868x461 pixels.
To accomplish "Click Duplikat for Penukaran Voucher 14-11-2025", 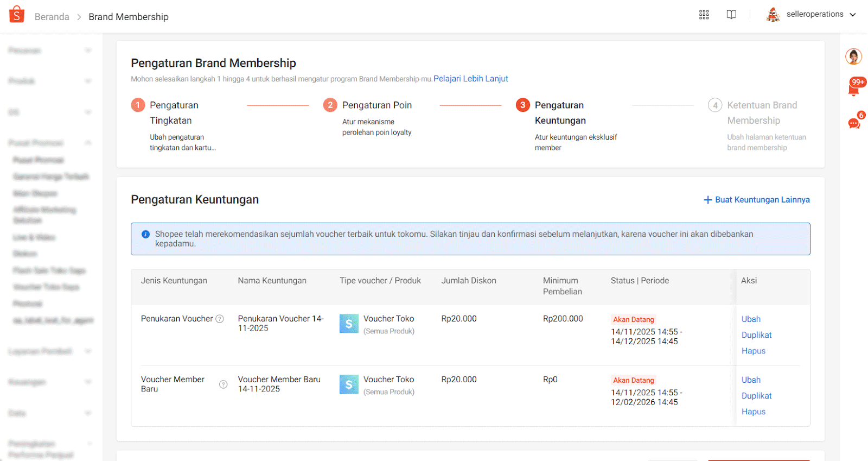I will [756, 335].
